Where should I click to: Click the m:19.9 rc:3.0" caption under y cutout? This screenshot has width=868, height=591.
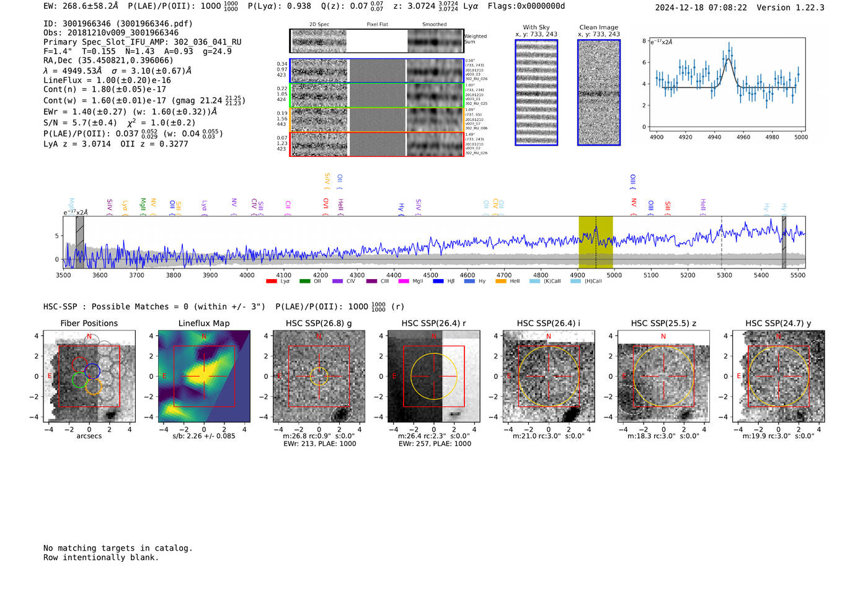tap(779, 436)
